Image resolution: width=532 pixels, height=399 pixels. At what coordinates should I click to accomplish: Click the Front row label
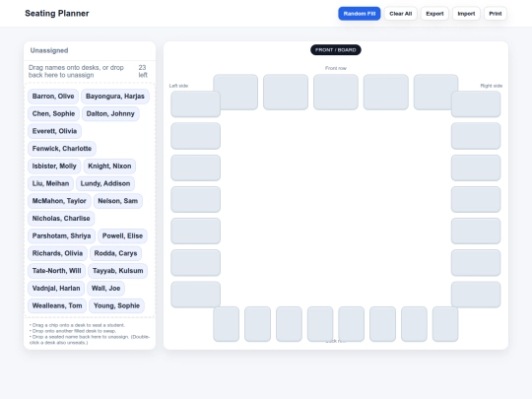[336, 68]
